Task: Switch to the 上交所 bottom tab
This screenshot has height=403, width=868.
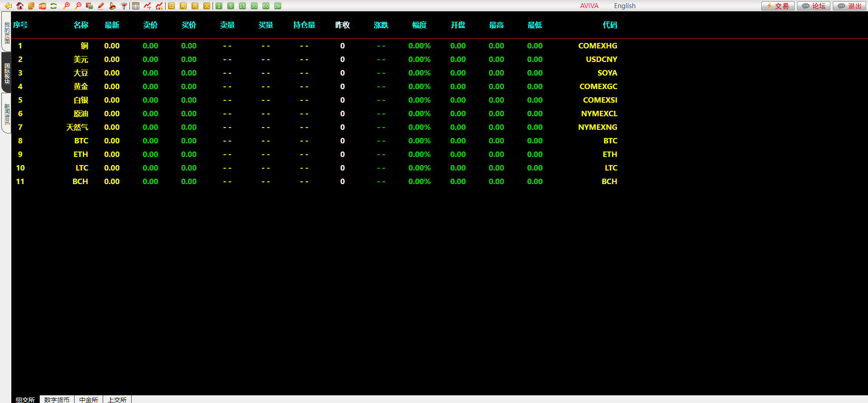Action: pyautogui.click(x=117, y=399)
